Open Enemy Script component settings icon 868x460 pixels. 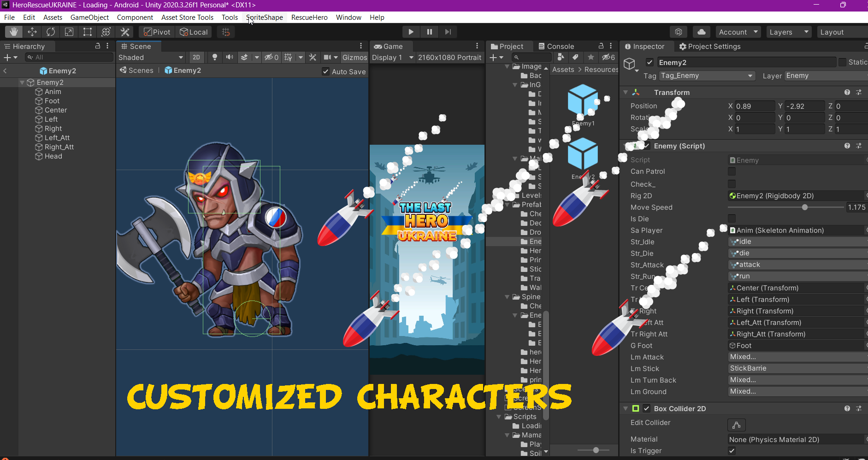[859, 146]
